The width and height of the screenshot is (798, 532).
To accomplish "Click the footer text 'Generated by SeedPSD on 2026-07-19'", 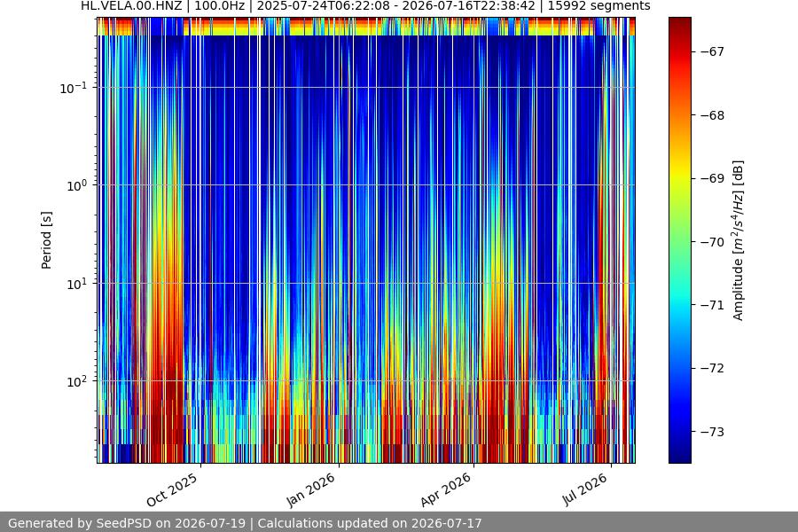I will (x=127, y=523).
